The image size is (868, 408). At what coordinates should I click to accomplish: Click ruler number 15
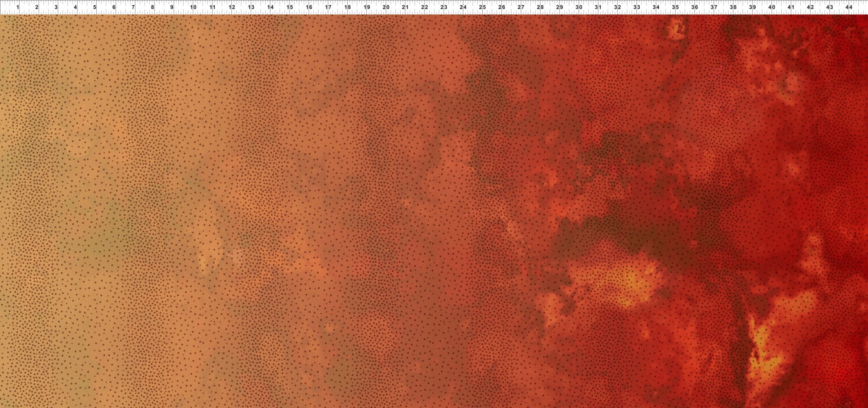point(289,7)
